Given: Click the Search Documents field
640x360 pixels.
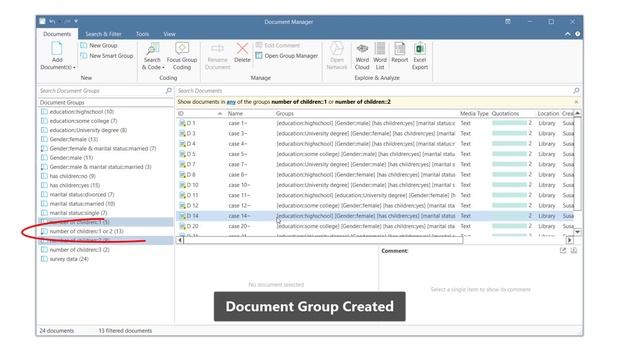Looking at the screenshot, I should coord(374,91).
